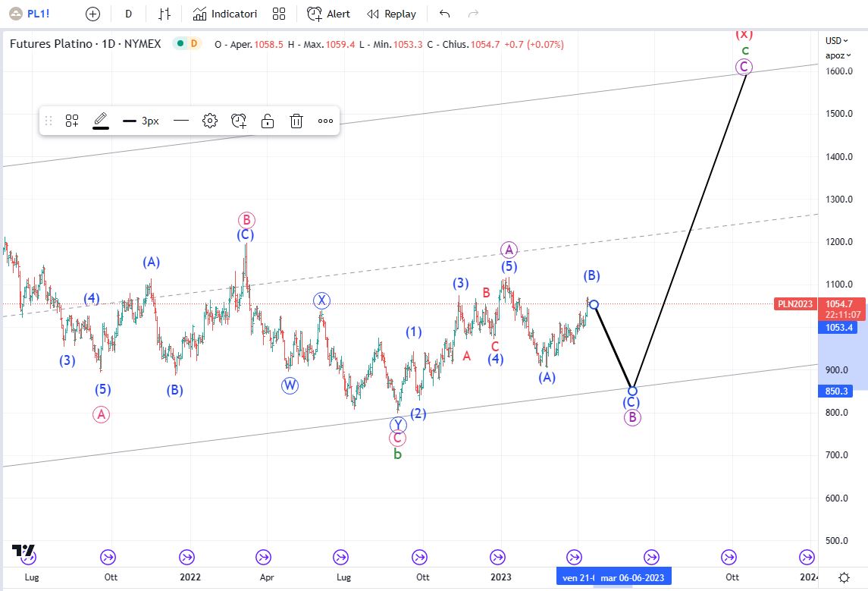Click the 22:11:07 countdown label

(842, 315)
